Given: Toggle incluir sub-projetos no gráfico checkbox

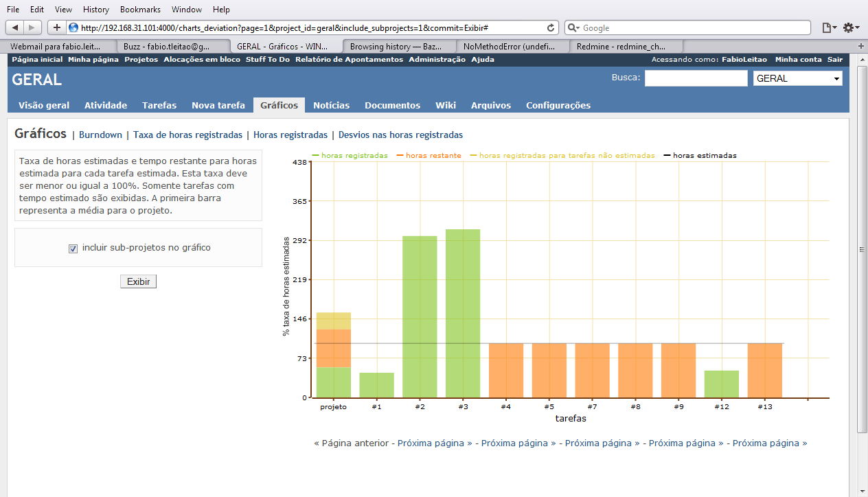Looking at the screenshot, I should click(x=73, y=248).
